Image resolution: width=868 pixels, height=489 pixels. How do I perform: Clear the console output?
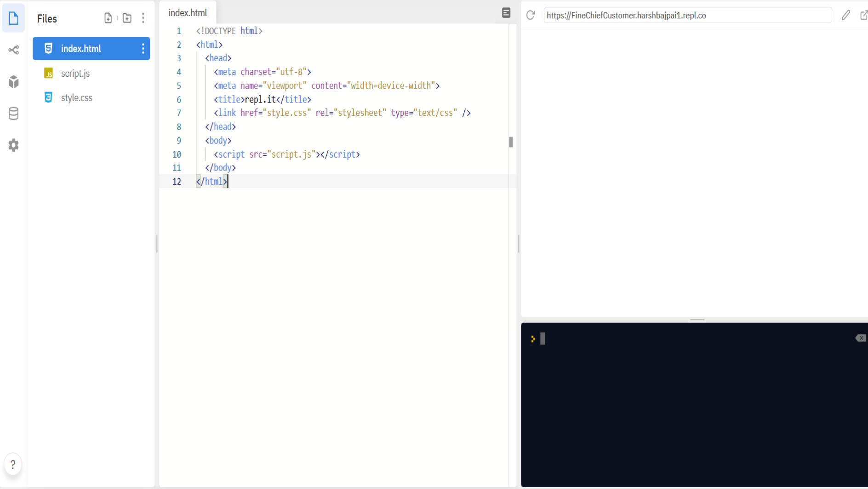point(860,338)
